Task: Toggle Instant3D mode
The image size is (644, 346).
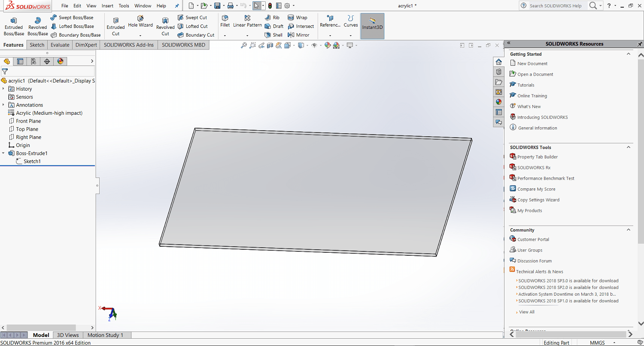Action: click(372, 26)
